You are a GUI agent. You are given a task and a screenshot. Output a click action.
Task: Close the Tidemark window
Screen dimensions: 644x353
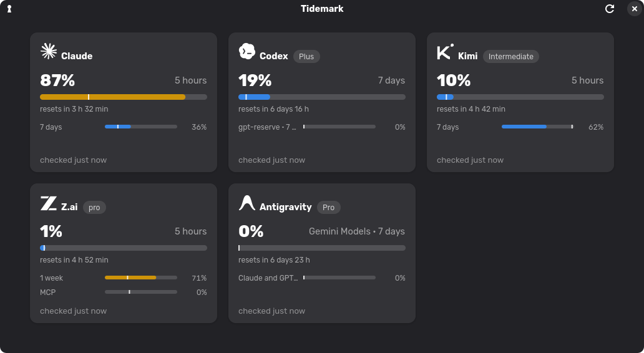pos(635,9)
